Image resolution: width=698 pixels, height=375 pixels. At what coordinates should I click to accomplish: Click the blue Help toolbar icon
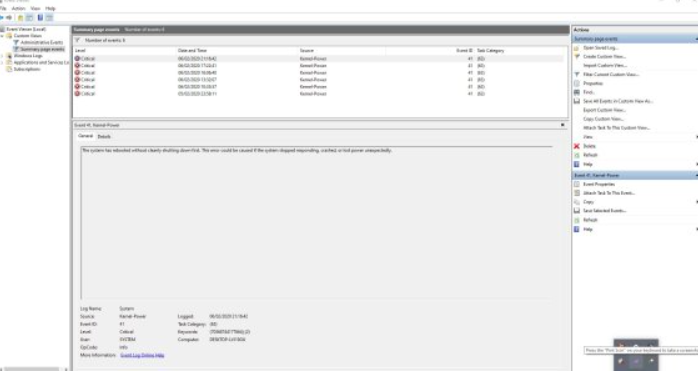click(40, 17)
